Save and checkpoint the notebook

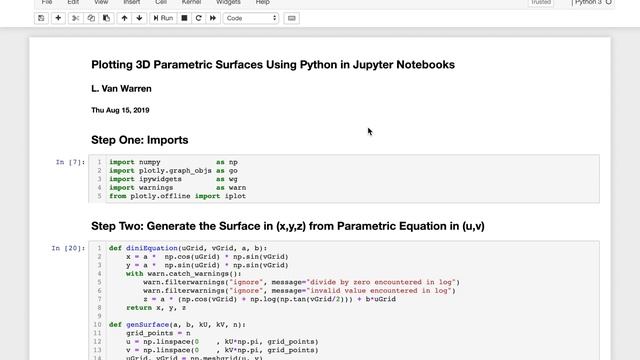41,18
